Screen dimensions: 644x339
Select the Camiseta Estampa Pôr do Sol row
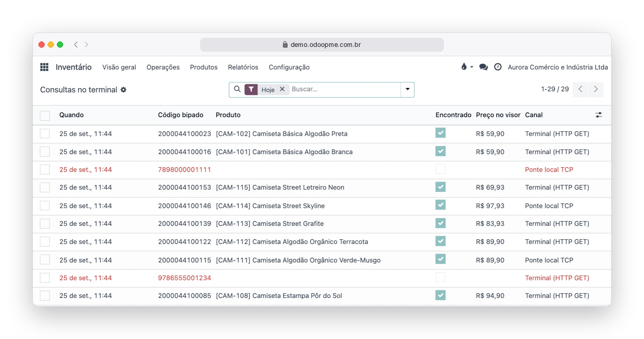click(x=45, y=296)
